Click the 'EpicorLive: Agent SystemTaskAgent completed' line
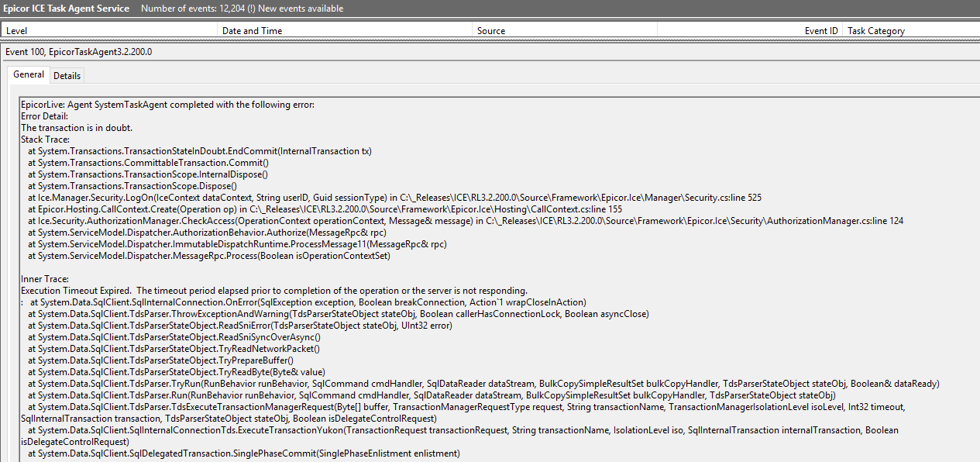 pyautogui.click(x=167, y=105)
